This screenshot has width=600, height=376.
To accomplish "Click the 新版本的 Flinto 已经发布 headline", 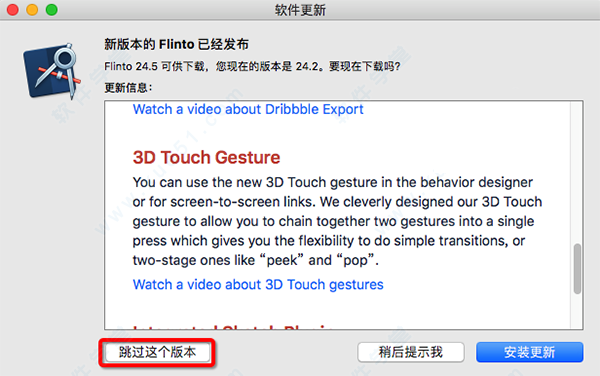I will coord(176,44).
